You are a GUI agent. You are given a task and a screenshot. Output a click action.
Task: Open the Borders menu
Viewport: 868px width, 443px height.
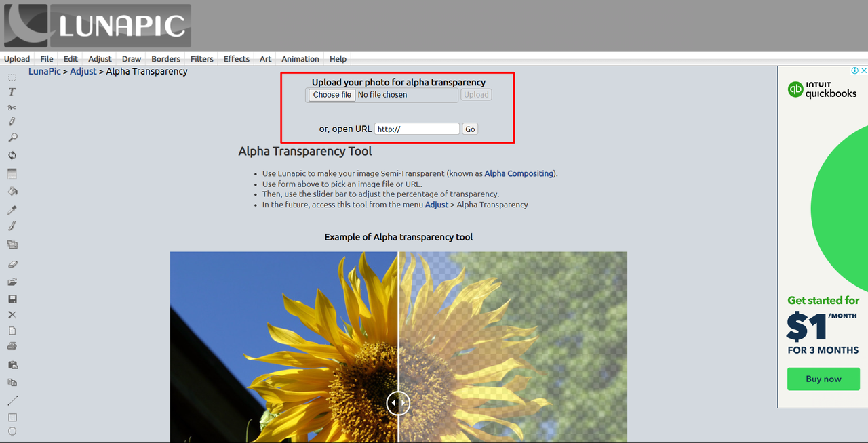point(166,59)
